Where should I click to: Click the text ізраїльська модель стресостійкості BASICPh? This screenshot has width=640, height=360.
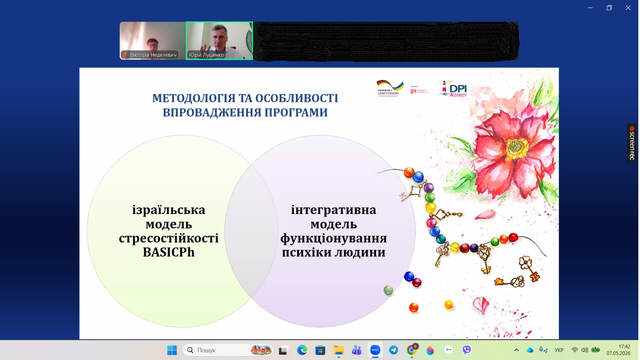[169, 231]
